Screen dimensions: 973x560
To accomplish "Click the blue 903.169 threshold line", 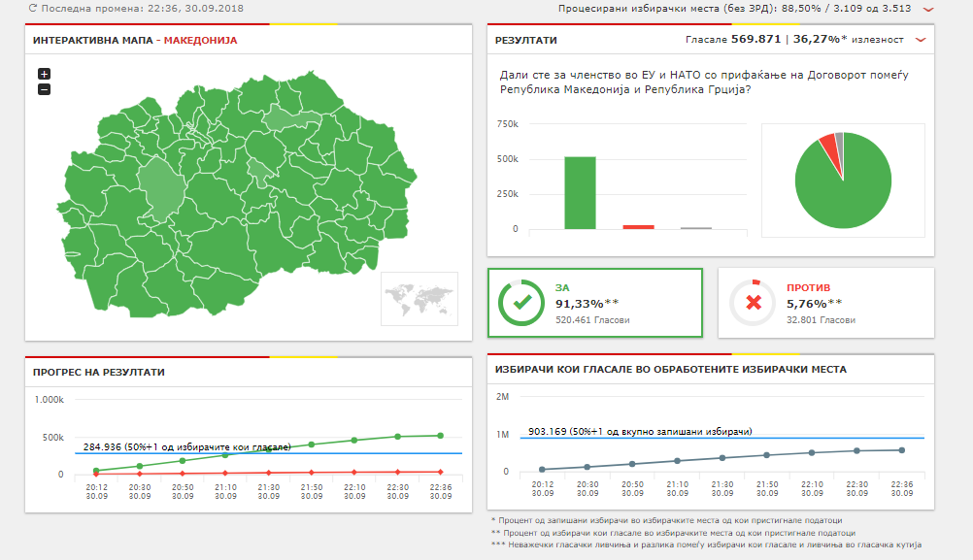I will pyautogui.click(x=825, y=438).
